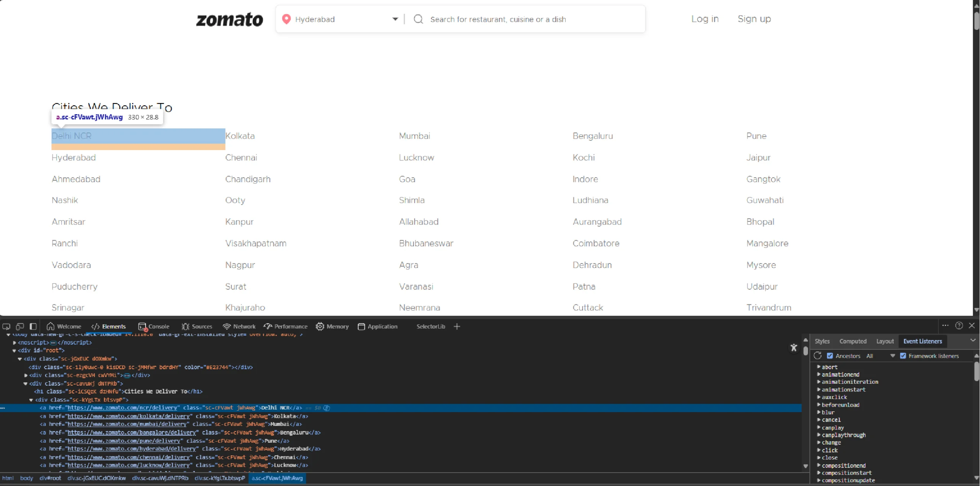This screenshot has width=980, height=486.
Task: Switch to the Console tab
Action: tap(154, 327)
